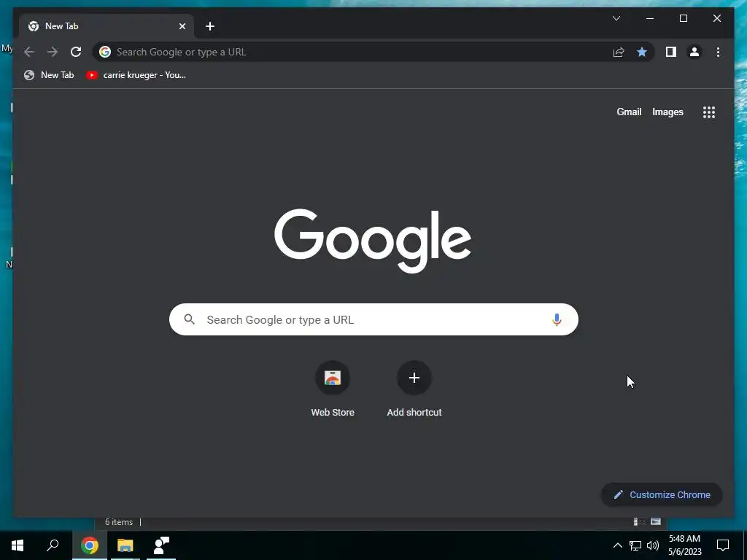Click the Chrome taskbar icon
747x560 pixels.
90,545
